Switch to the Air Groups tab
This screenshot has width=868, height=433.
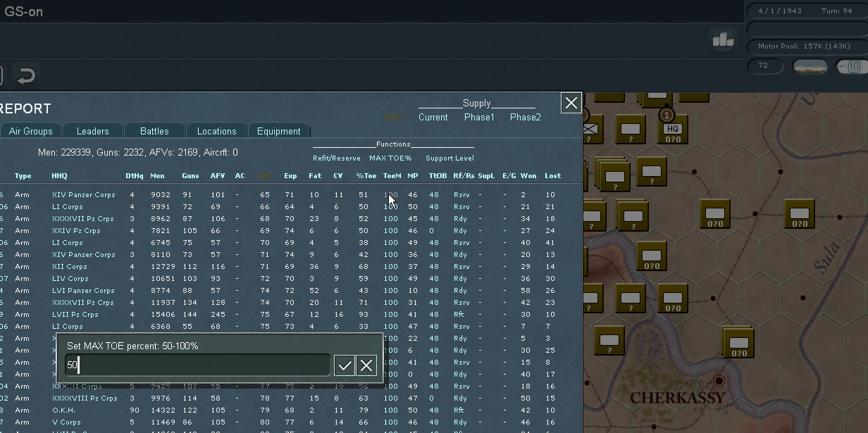point(31,131)
